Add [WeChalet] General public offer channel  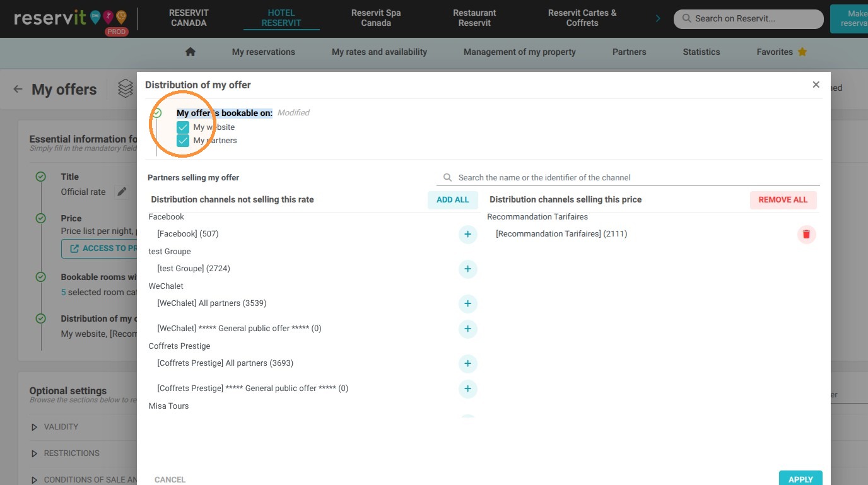coord(467,329)
